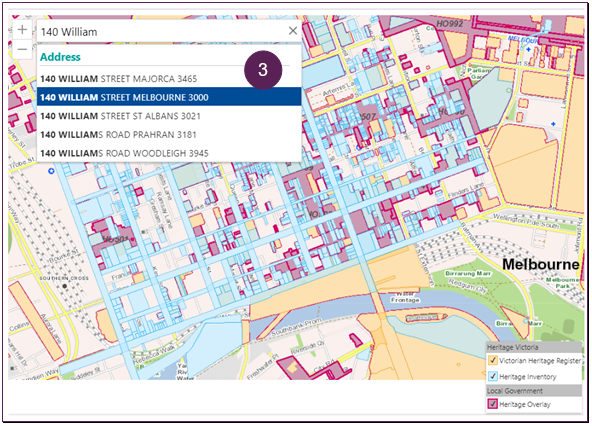Click the Melbourne city label on map

coord(540,264)
